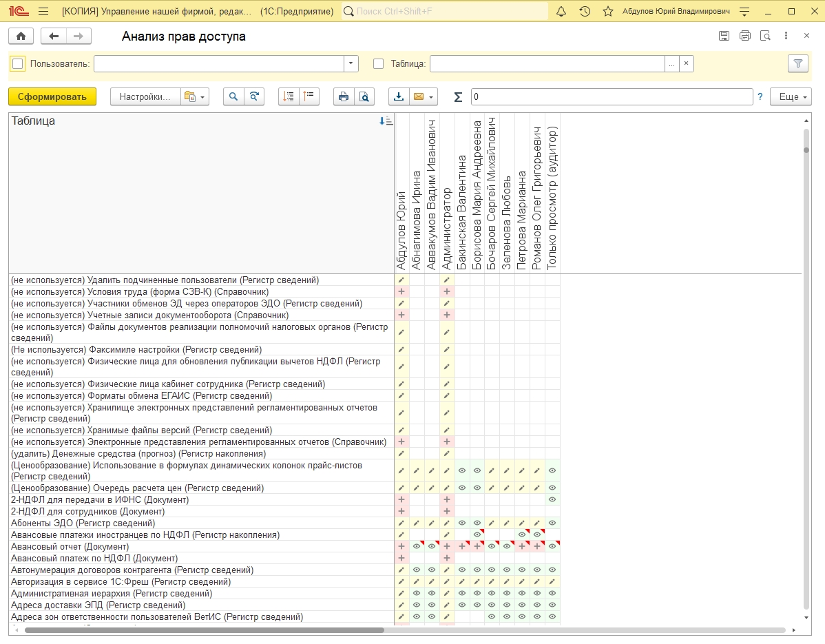Select row Авансовый платеж по НДФЛ

point(202,558)
